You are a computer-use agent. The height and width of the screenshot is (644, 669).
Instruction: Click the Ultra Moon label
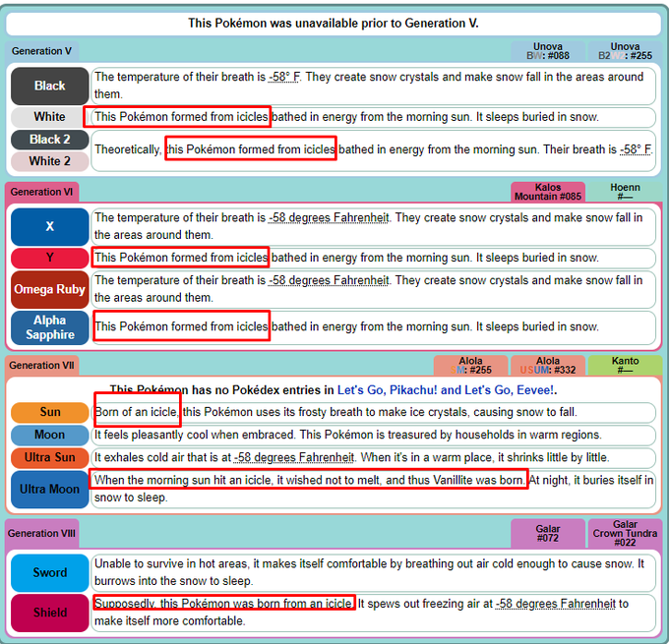click(x=50, y=490)
